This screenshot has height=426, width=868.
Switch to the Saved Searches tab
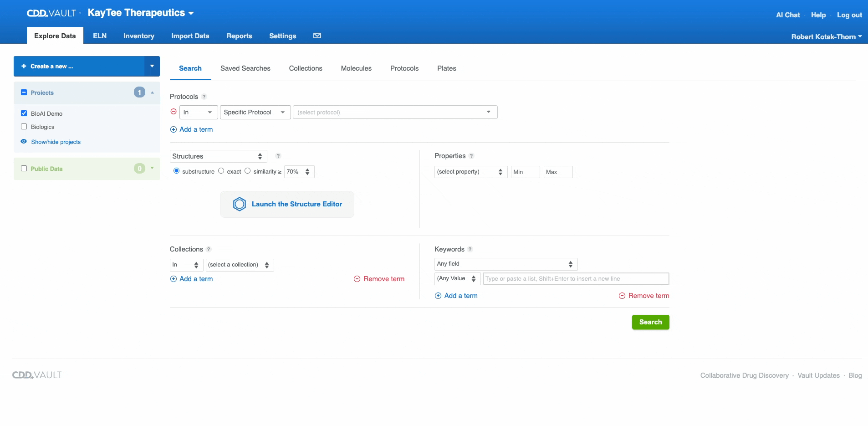[245, 68]
